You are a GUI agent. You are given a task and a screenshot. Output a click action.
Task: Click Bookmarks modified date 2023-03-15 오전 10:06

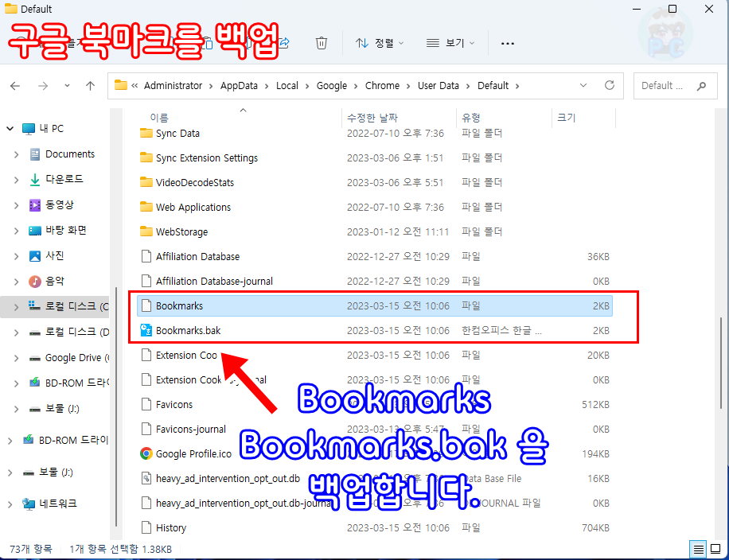coord(398,305)
